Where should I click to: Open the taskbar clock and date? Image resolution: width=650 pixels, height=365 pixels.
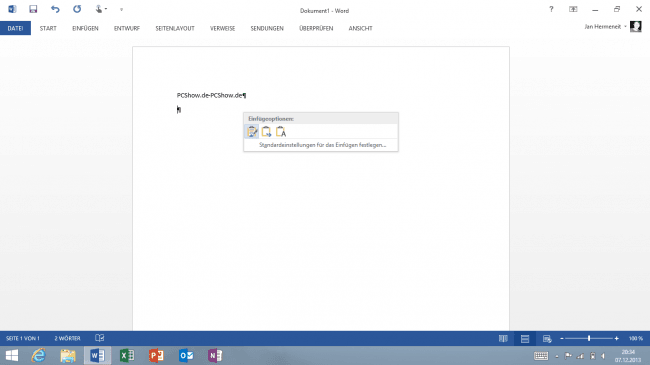628,356
